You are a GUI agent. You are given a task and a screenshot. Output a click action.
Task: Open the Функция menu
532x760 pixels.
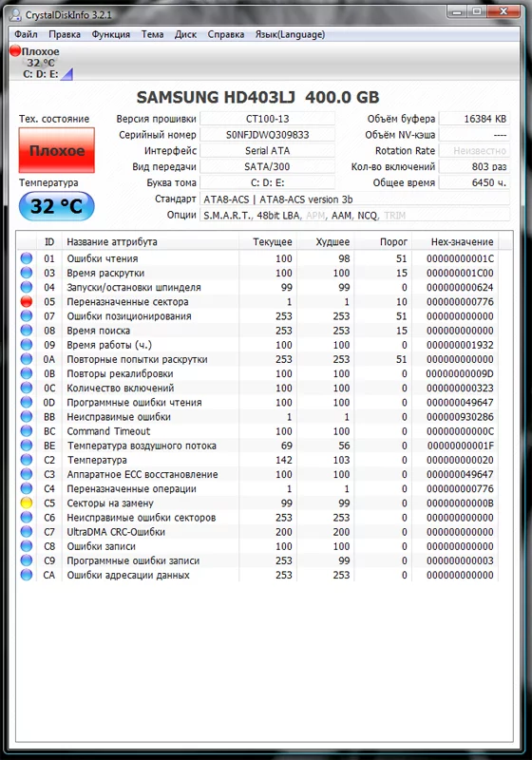click(x=111, y=34)
